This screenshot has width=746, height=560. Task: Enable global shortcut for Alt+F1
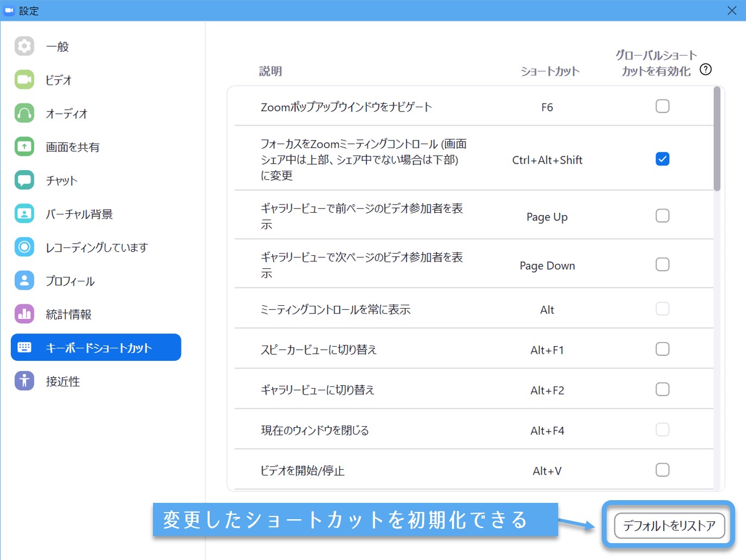coord(663,349)
